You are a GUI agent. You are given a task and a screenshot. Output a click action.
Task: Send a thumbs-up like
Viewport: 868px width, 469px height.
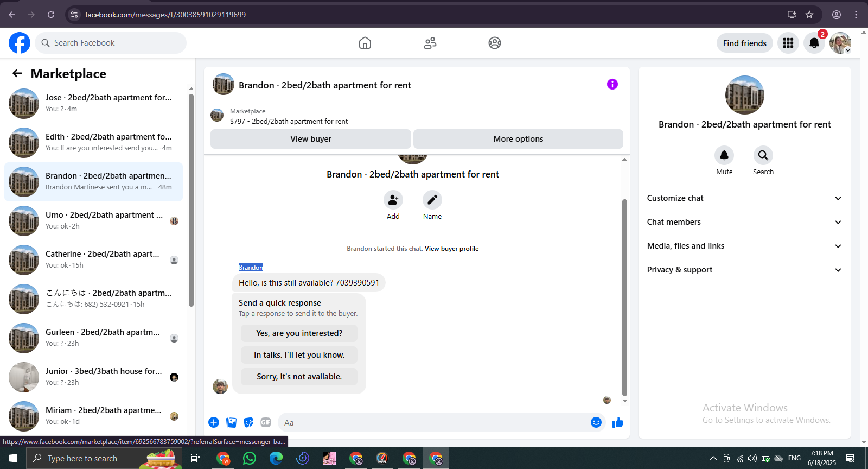618,422
